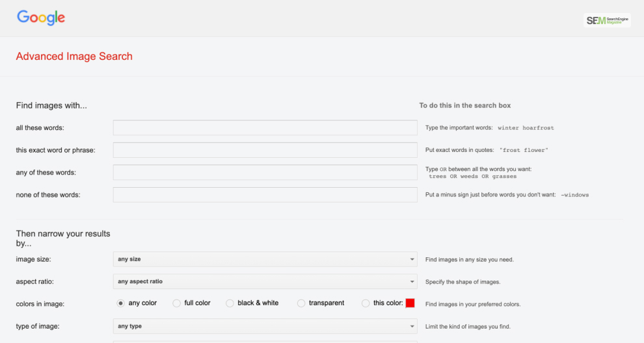Image resolution: width=644 pixels, height=343 pixels.
Task: Click the "all these words" input field
Action: point(265,127)
